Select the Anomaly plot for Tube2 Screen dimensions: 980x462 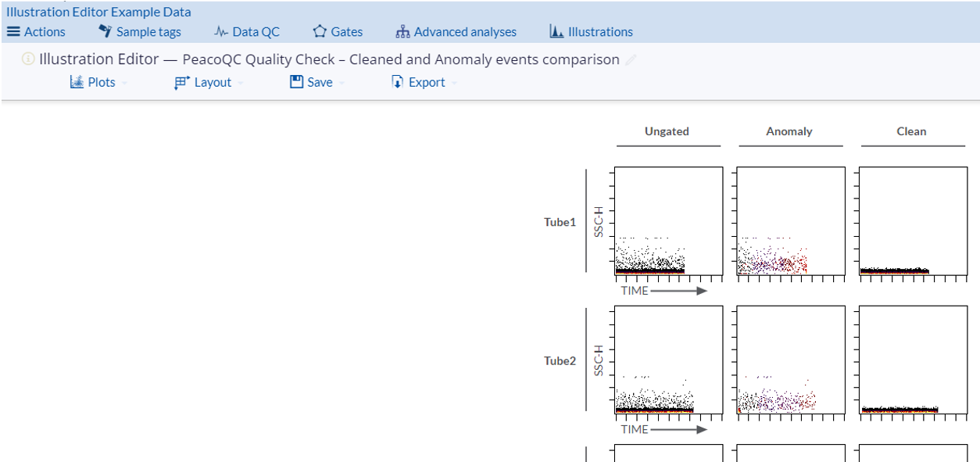click(x=789, y=360)
